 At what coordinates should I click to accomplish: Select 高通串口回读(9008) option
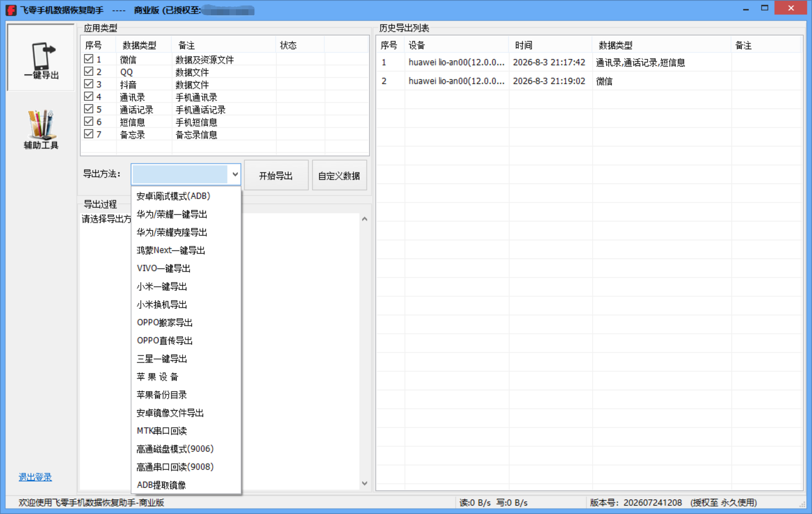point(186,467)
